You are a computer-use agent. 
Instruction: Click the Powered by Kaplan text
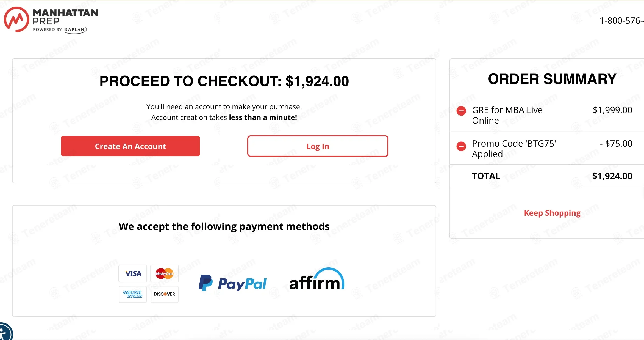pyautogui.click(x=60, y=30)
